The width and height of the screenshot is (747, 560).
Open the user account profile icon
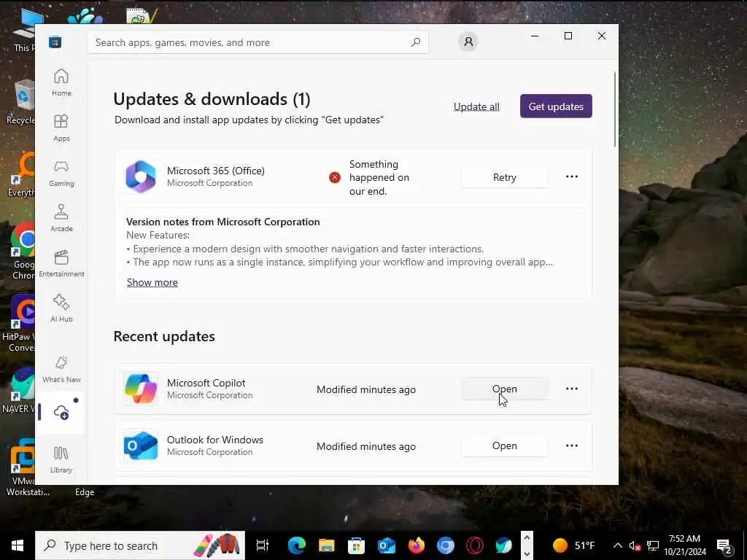coord(468,42)
